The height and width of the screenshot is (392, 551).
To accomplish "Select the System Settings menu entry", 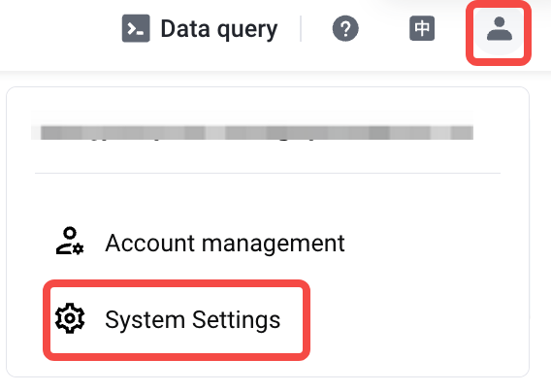I will click(176, 319).
